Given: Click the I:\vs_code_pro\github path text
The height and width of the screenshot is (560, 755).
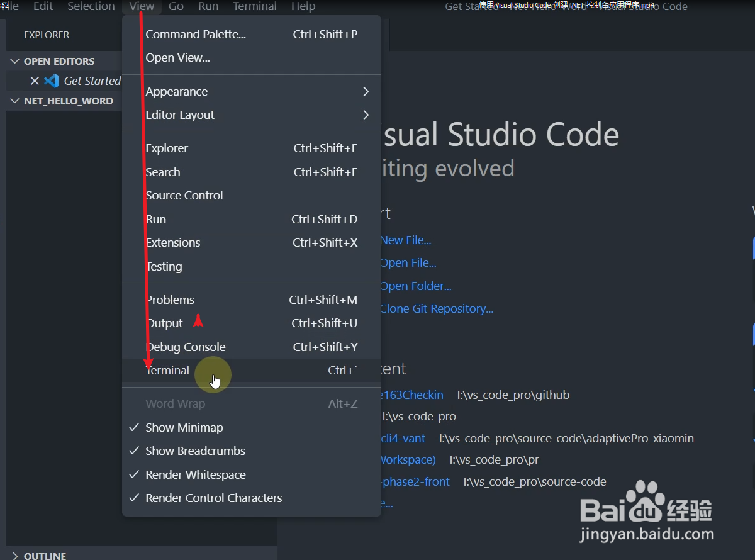Looking at the screenshot, I should [x=513, y=395].
